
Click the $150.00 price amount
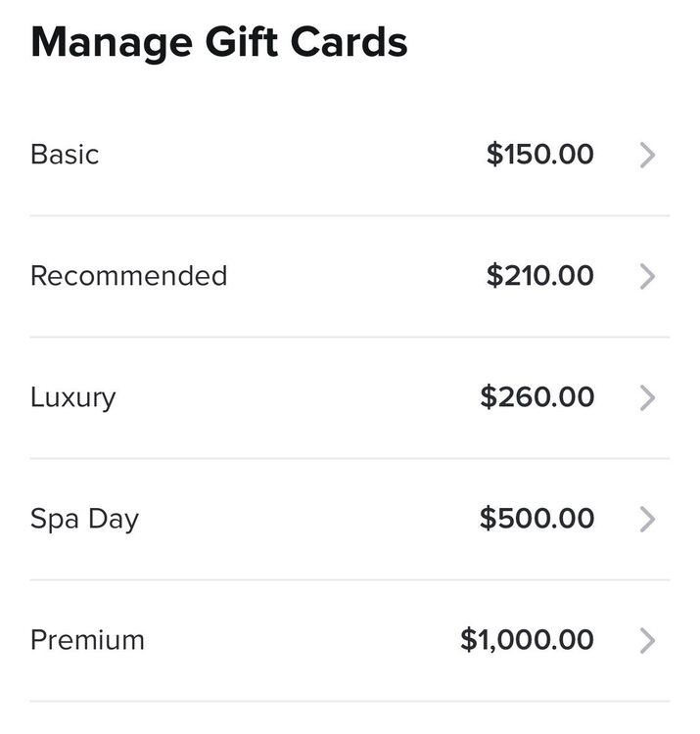[x=539, y=155]
